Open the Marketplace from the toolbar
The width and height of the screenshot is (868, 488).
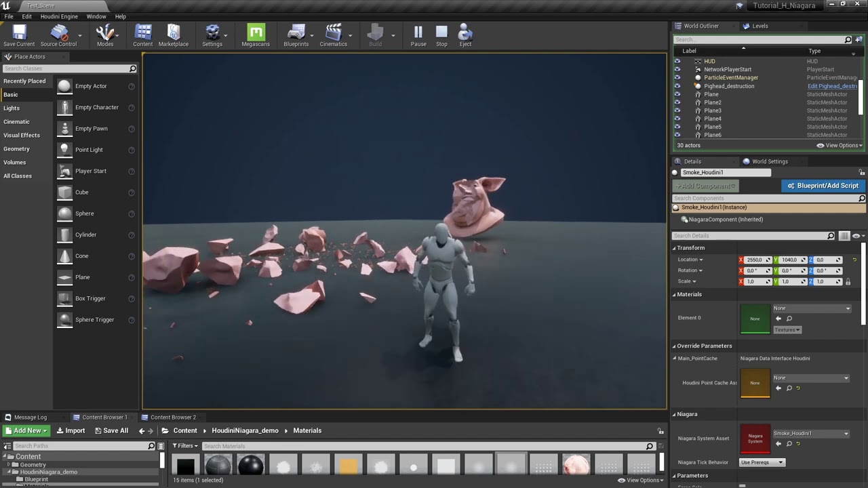click(x=174, y=36)
